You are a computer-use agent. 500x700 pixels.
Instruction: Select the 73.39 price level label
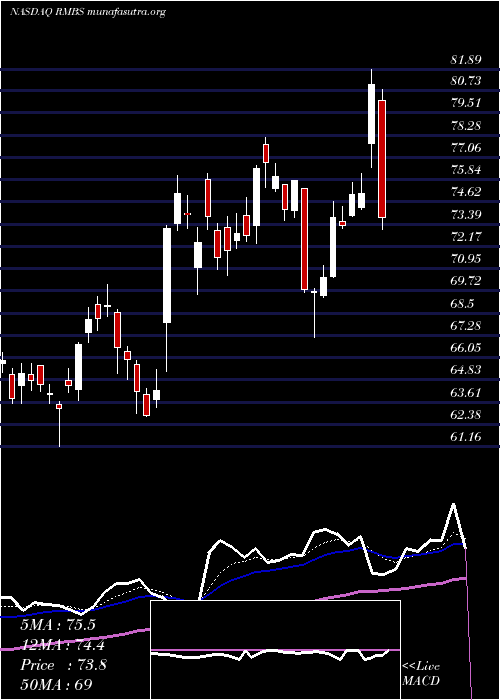(466, 215)
